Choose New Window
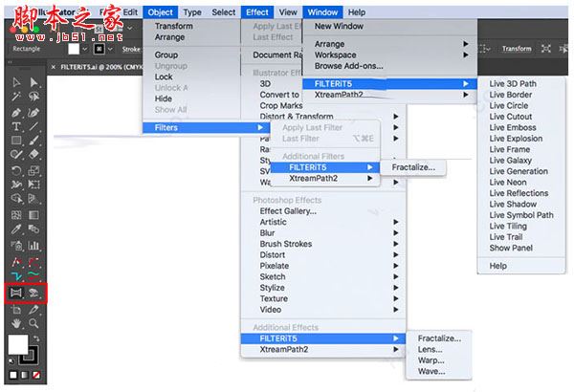 390,27
